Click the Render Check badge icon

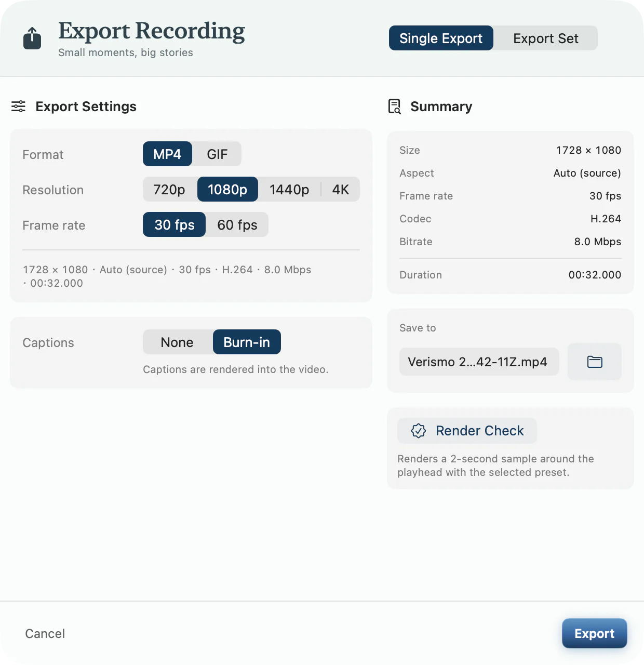coord(419,431)
